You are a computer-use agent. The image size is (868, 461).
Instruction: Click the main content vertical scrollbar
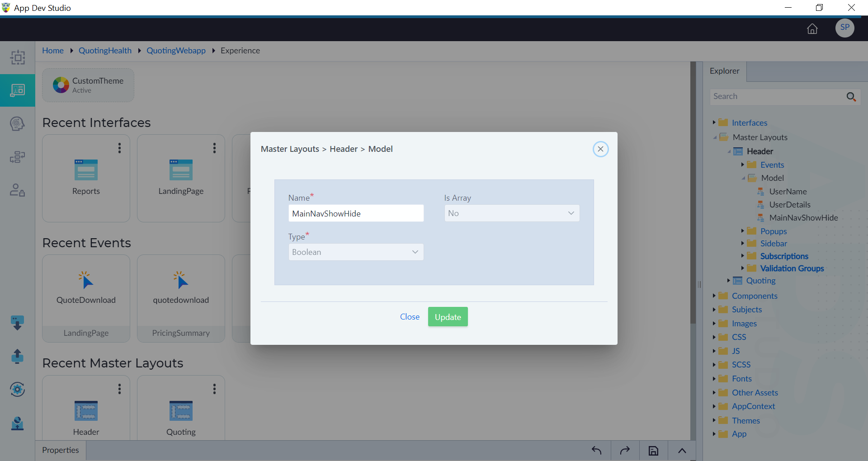(x=693, y=193)
